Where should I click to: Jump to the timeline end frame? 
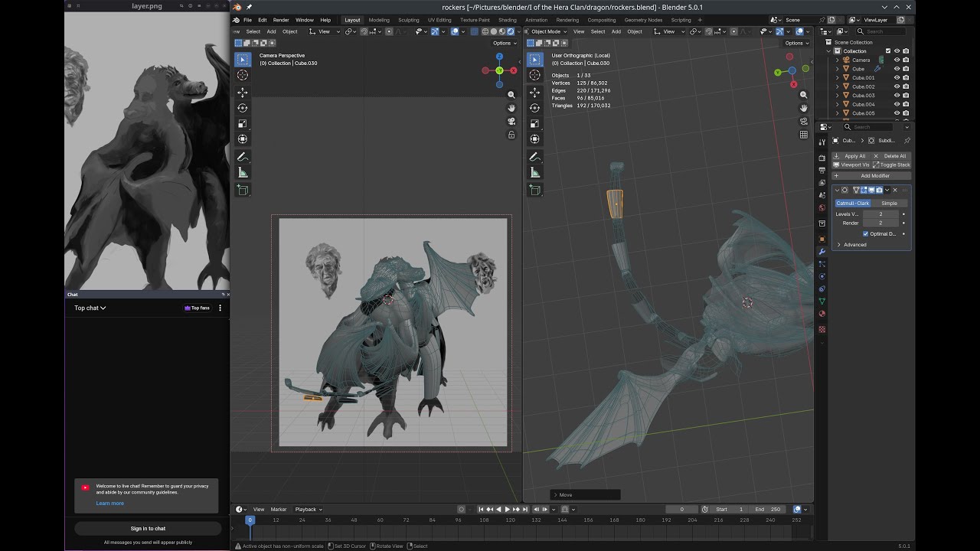click(525, 510)
